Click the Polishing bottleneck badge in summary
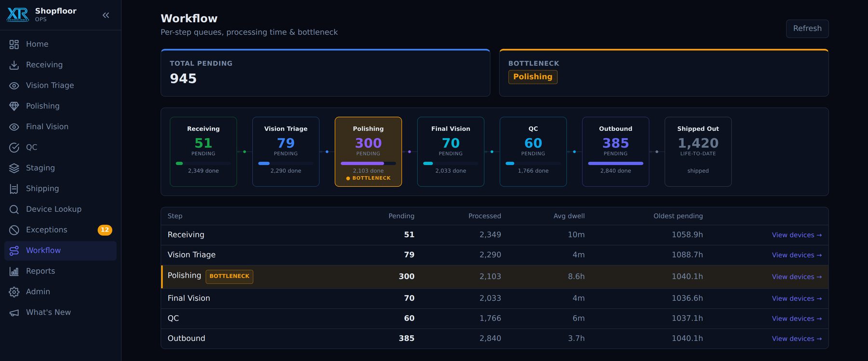The image size is (868, 361). coord(533,77)
